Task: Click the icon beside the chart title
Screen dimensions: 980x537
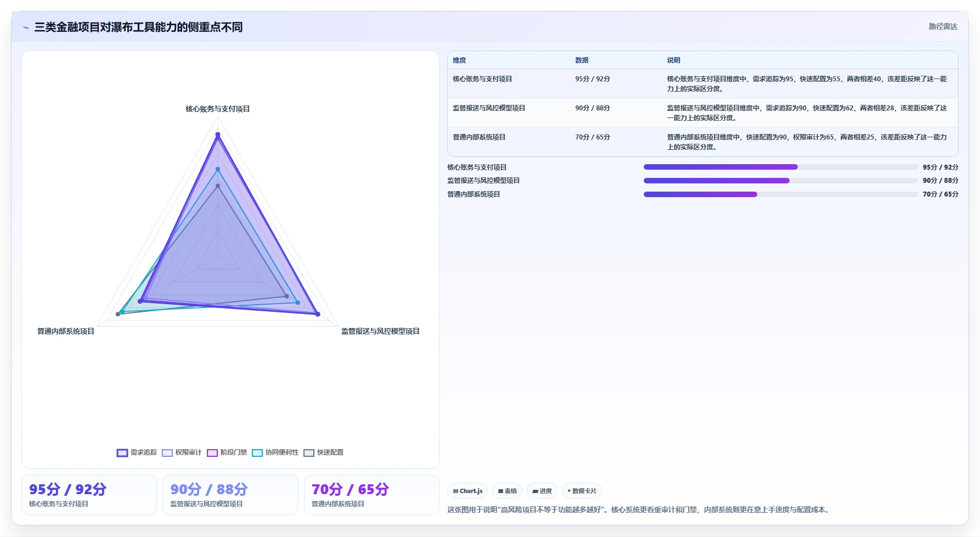Action: point(26,27)
